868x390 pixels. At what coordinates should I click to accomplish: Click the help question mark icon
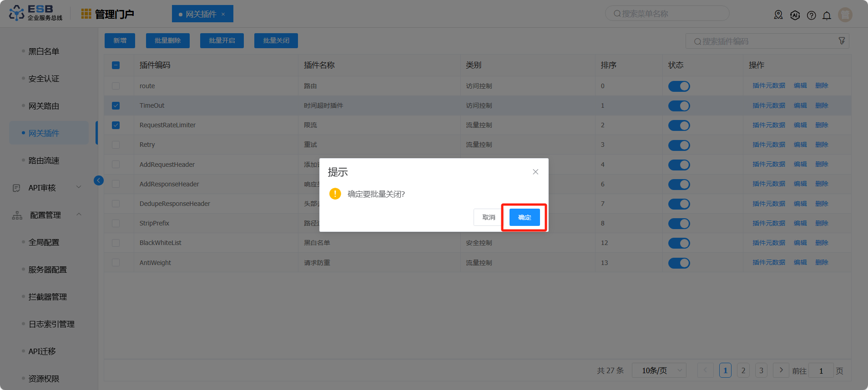811,15
